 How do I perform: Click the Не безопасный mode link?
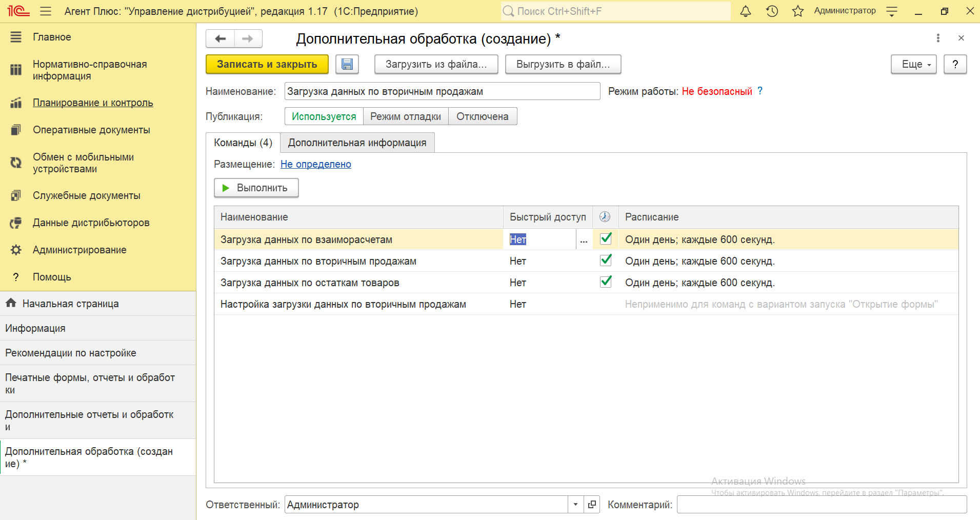[x=717, y=91]
